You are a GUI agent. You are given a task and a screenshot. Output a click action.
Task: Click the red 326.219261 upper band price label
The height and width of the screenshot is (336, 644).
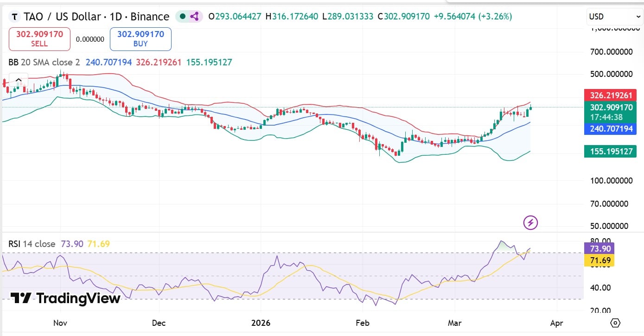611,95
